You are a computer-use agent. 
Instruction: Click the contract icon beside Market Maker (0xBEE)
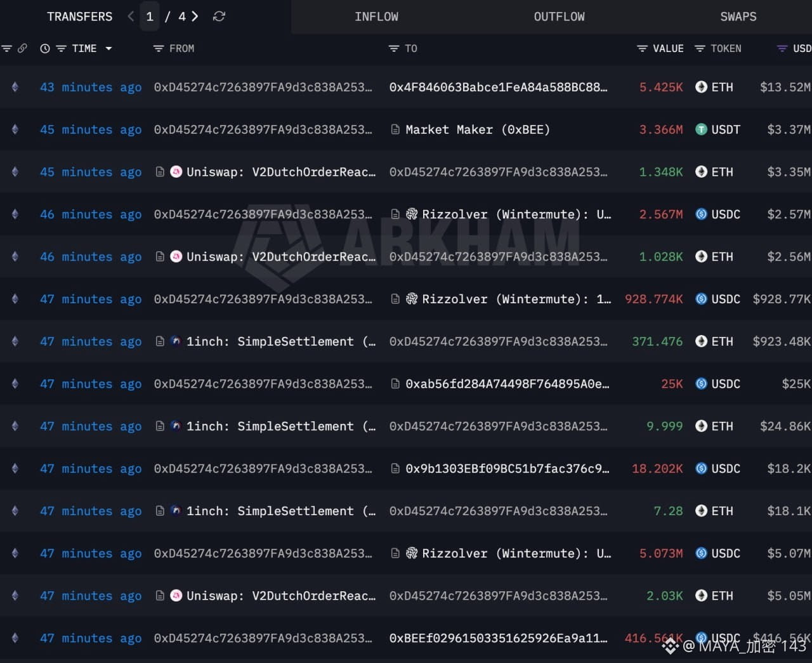pyautogui.click(x=395, y=129)
